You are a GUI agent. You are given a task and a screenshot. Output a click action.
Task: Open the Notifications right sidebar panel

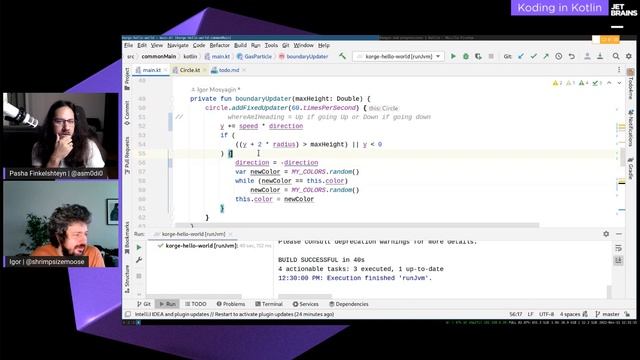tap(631, 127)
